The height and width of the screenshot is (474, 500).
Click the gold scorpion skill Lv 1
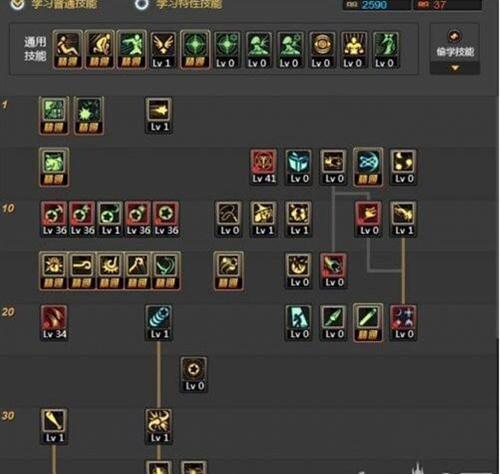(159, 426)
